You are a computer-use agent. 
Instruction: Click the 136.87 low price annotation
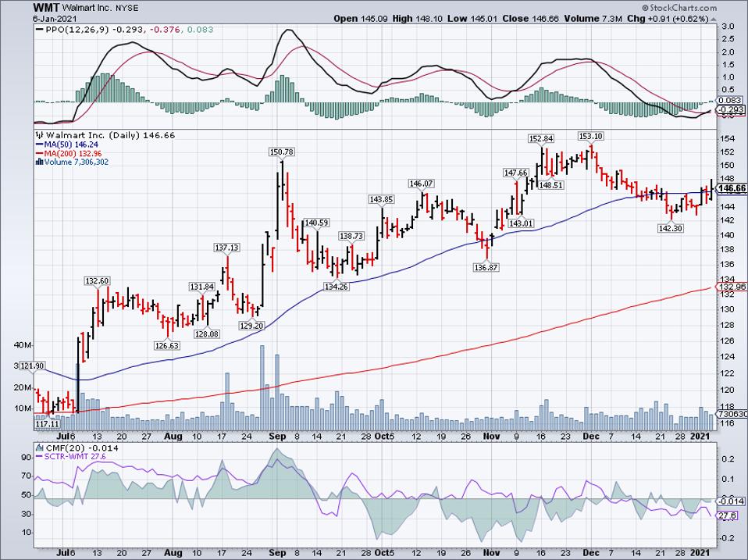pyautogui.click(x=486, y=268)
